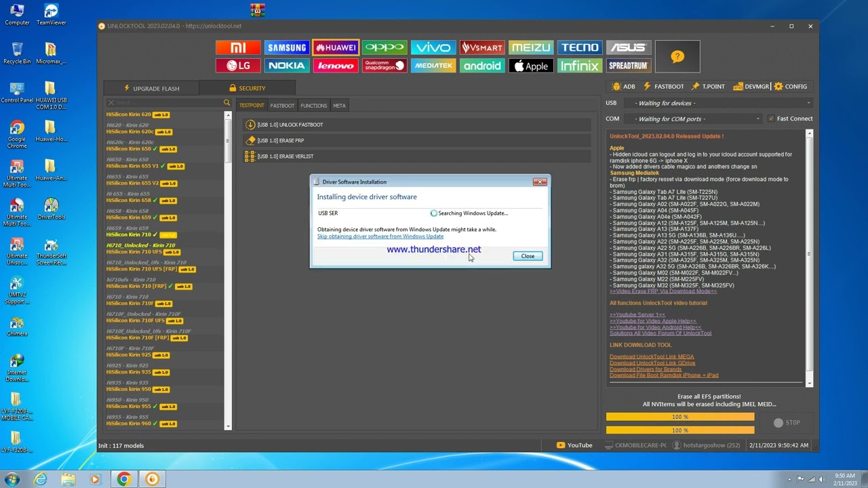Click the upper 100% progress bar

tap(680, 417)
